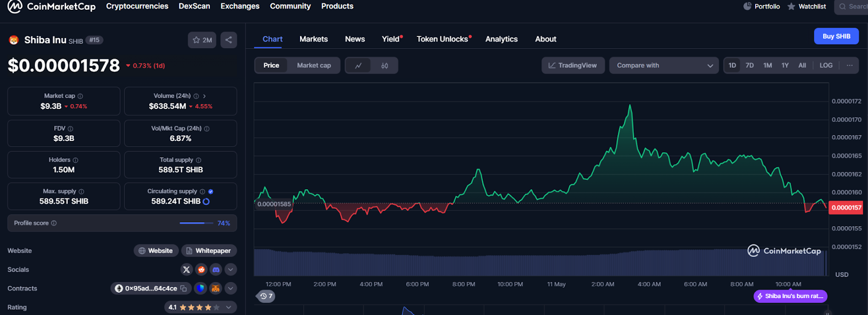Open the News tab
The image size is (868, 315).
pos(355,39)
